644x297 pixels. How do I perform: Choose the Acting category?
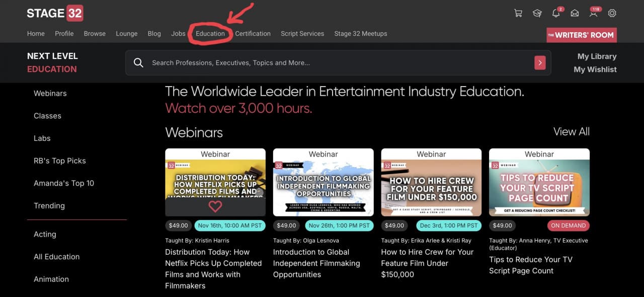(x=45, y=234)
